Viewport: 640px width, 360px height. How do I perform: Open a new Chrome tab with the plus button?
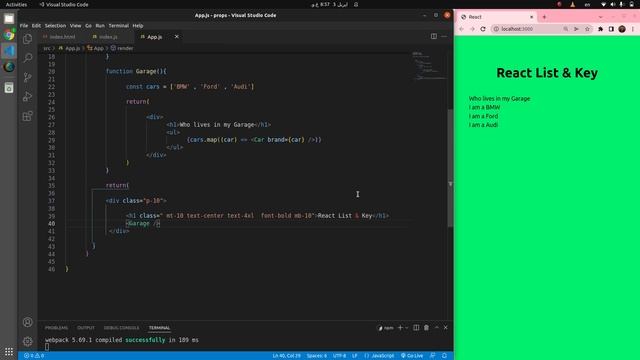544,17
